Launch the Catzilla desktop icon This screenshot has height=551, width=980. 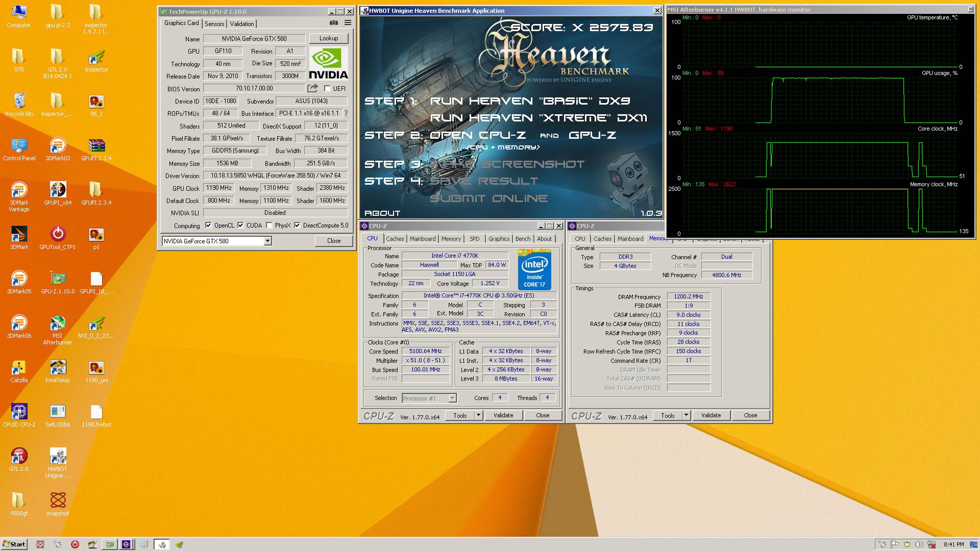click(x=19, y=371)
